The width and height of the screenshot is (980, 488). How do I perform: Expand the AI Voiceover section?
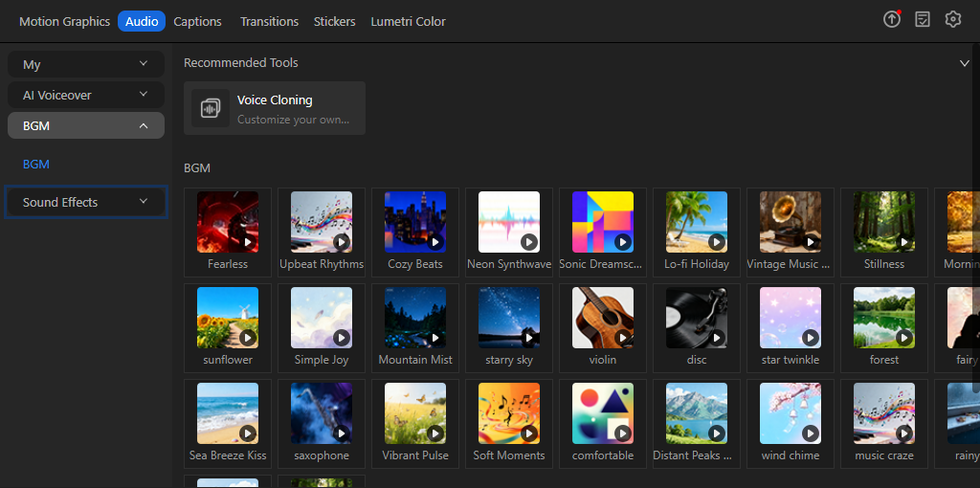point(144,95)
